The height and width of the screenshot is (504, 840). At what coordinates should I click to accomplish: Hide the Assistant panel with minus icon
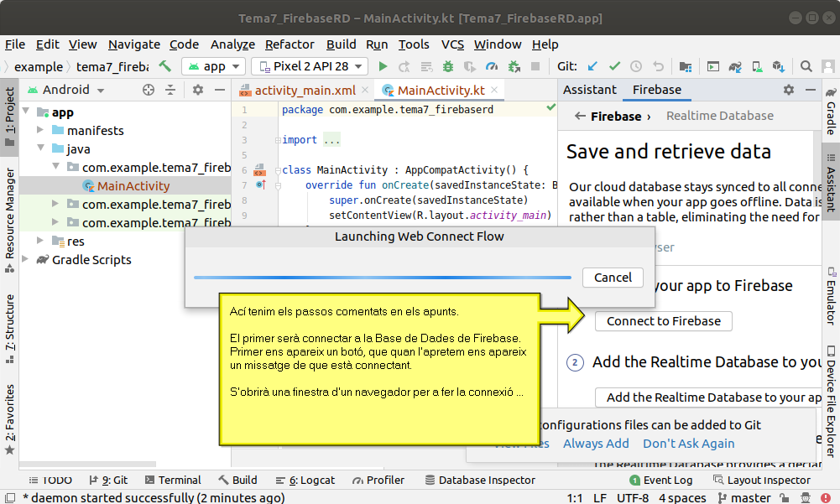[x=811, y=90]
